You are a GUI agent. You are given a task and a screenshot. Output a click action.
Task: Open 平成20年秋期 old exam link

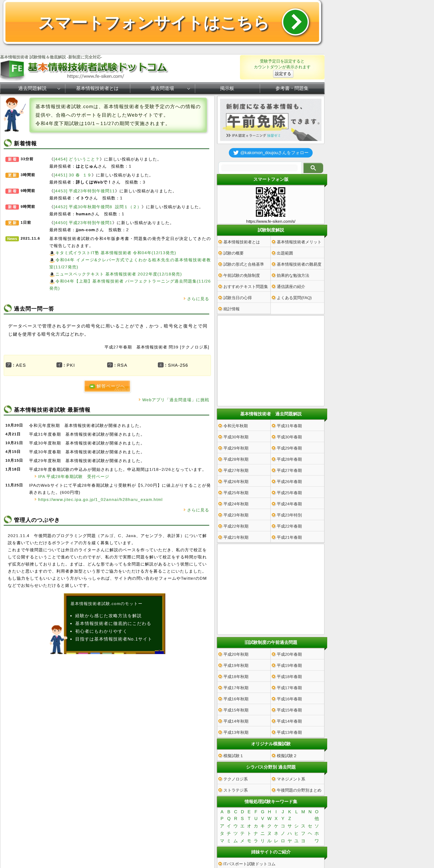click(x=236, y=654)
